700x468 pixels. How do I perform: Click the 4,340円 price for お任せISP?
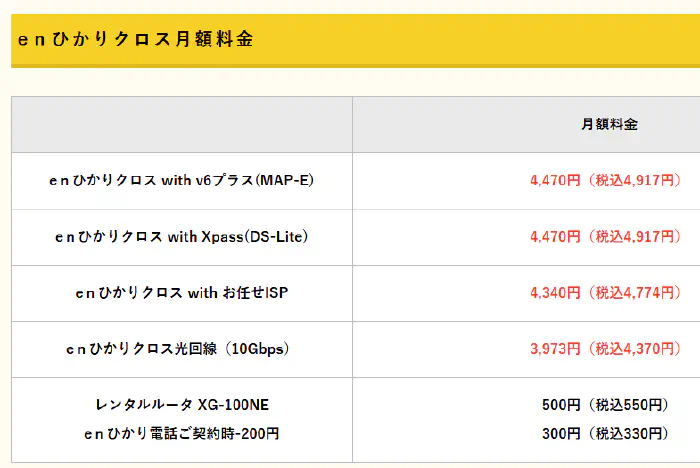555,293
